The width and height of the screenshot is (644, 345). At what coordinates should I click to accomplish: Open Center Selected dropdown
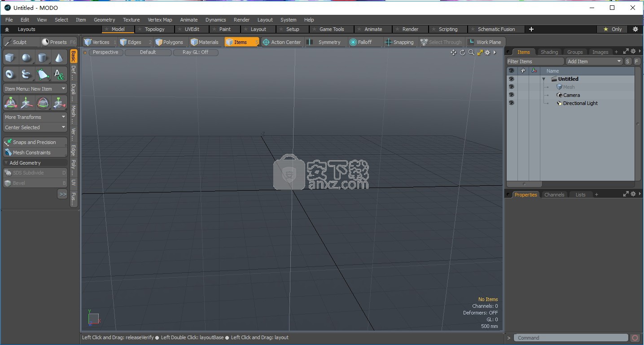tap(35, 127)
